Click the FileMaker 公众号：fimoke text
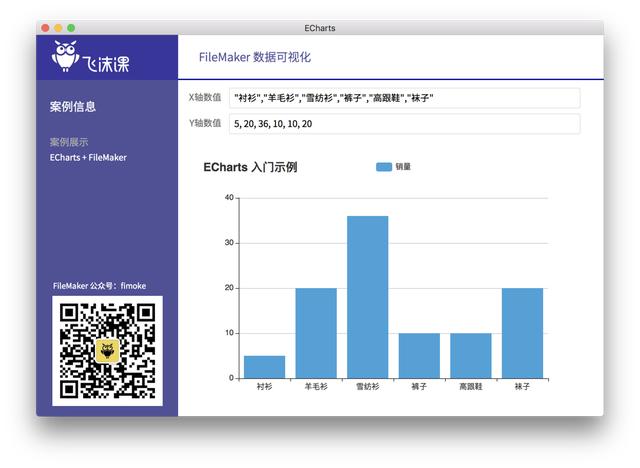Screen dimensions: 640x468 tap(99, 286)
